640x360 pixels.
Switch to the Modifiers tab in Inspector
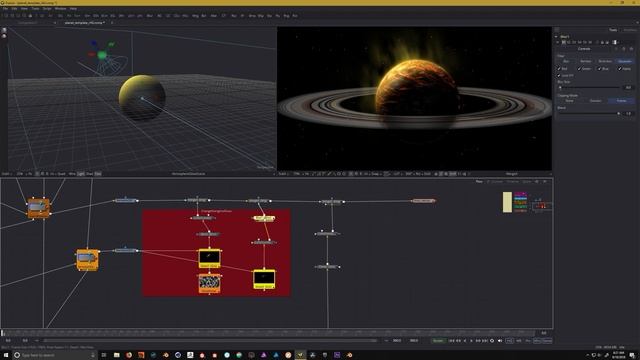629,30
